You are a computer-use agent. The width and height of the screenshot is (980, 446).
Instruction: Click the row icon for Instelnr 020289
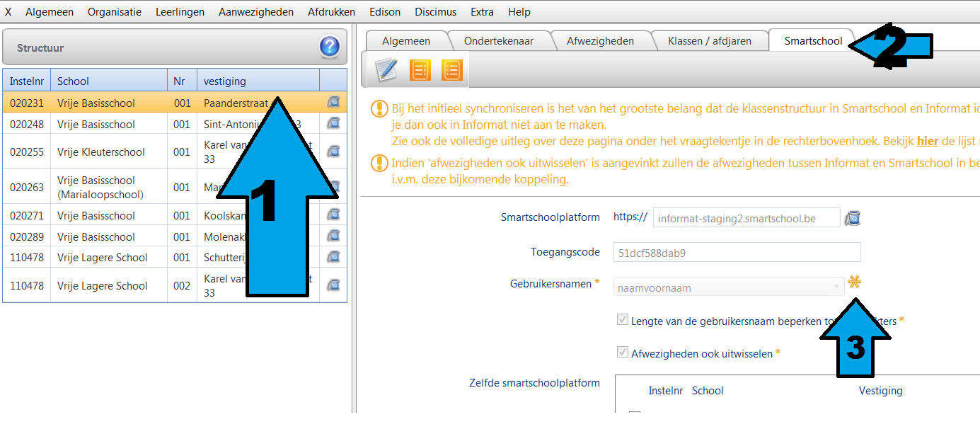[x=333, y=236]
